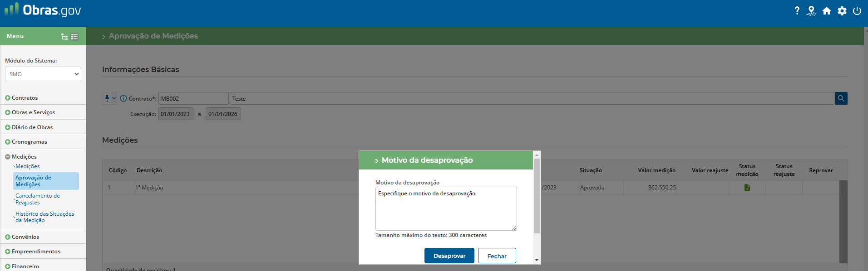Click the power logout icon
Image resolution: width=868 pixels, height=271 pixels.
pos(857,11)
